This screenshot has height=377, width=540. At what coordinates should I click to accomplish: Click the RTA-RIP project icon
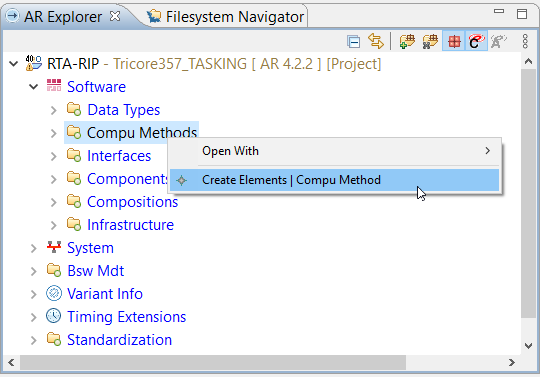34,63
